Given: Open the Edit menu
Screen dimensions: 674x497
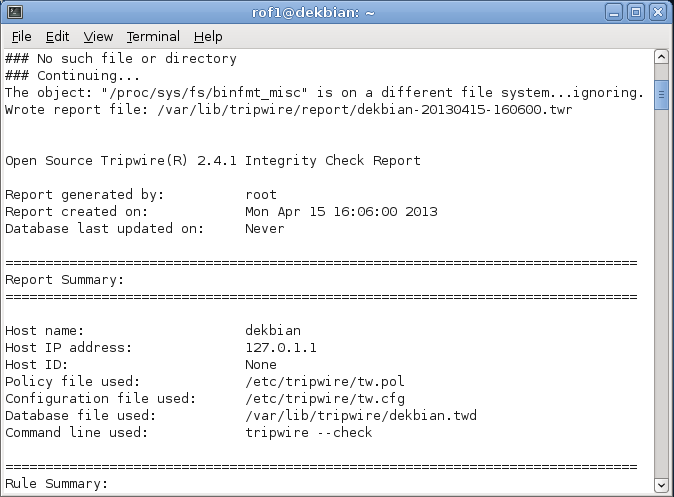Looking at the screenshot, I should point(57,36).
